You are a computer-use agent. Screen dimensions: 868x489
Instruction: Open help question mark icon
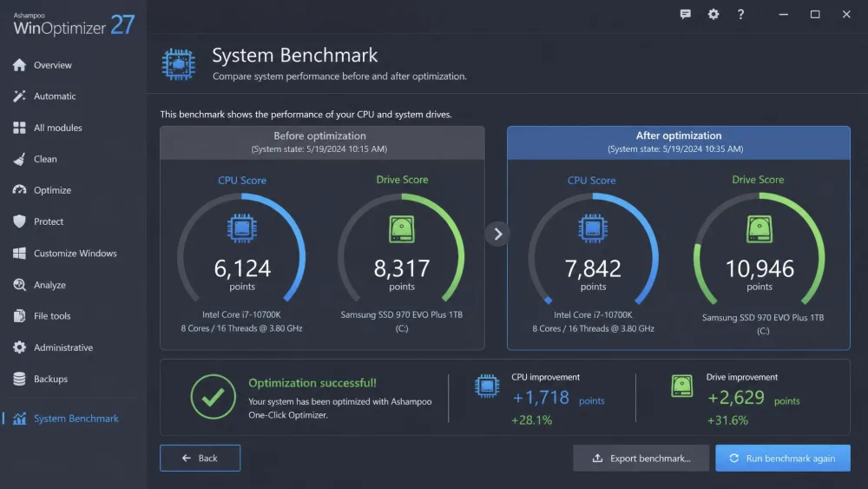740,15
